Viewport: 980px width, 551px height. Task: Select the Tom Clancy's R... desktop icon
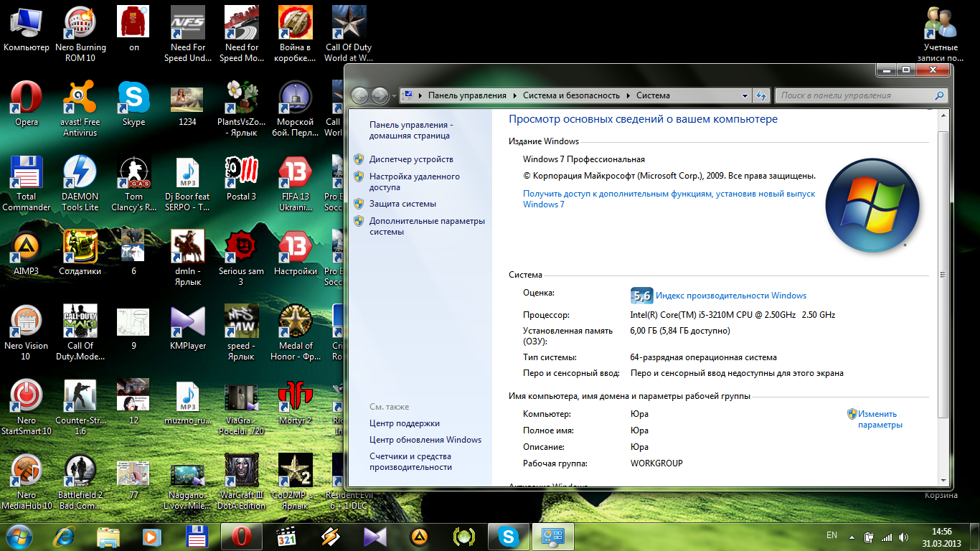click(133, 183)
